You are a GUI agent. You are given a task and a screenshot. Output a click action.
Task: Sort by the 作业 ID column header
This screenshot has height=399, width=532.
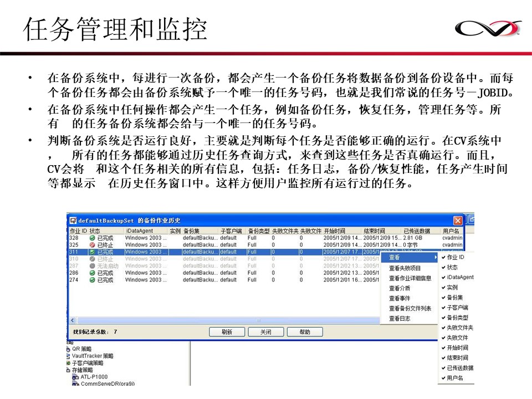pyautogui.click(x=78, y=231)
